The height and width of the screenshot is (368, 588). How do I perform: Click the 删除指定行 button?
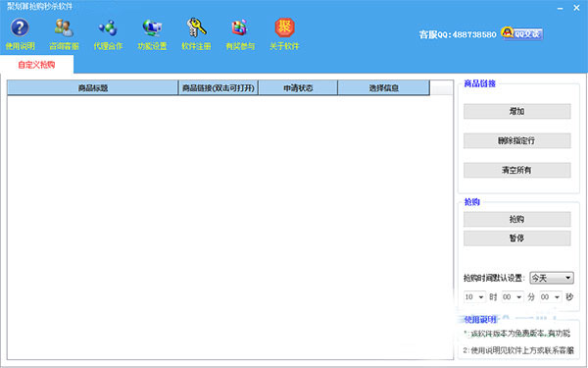[x=517, y=140]
